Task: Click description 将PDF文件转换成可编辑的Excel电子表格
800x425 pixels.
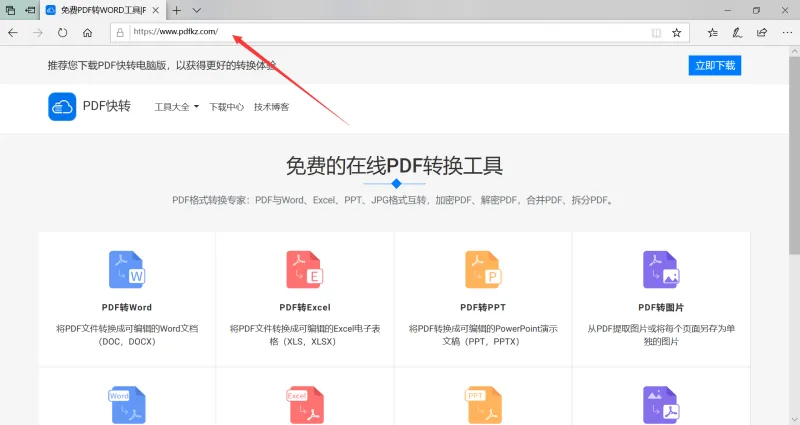Action: click(x=305, y=335)
